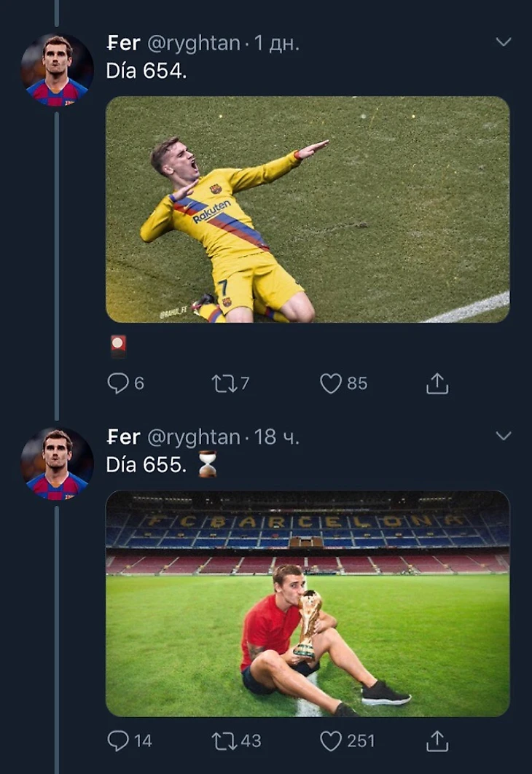Retweet the Día 654 tweet

221,383
